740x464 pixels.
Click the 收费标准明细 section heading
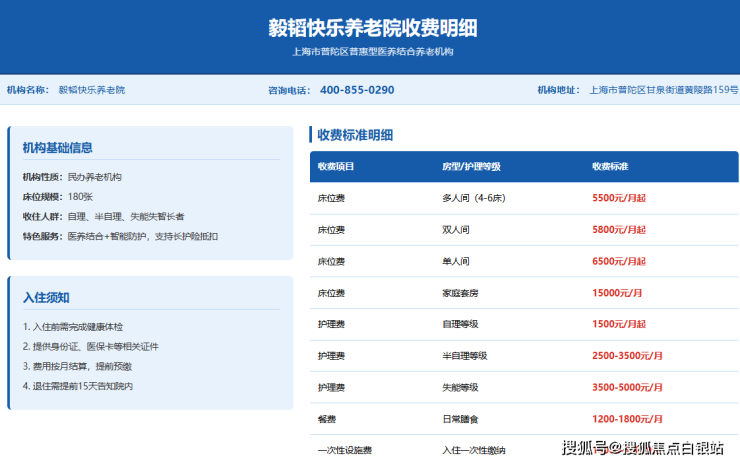(x=355, y=135)
